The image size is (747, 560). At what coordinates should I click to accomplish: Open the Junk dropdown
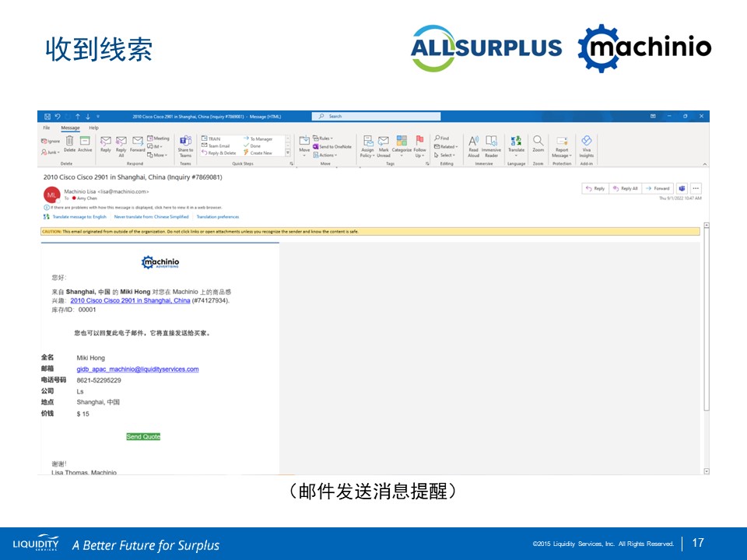[51, 152]
